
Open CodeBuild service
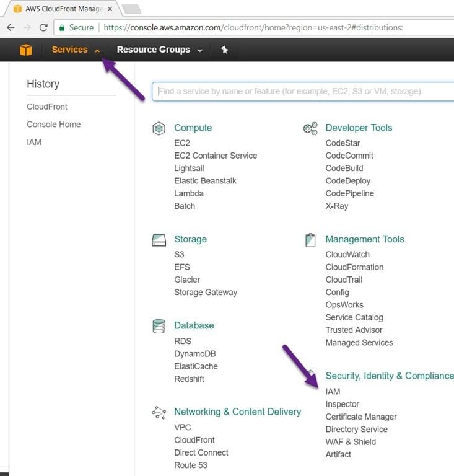pos(344,168)
